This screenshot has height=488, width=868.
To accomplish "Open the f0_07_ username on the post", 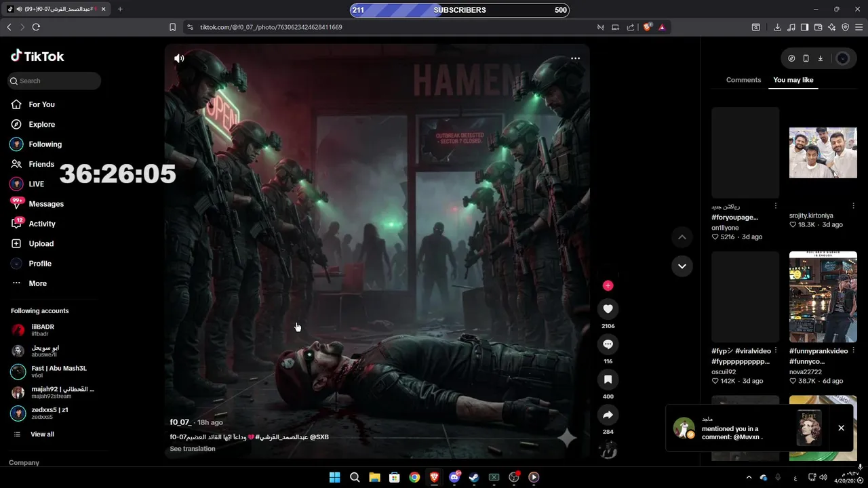I will [180, 422].
